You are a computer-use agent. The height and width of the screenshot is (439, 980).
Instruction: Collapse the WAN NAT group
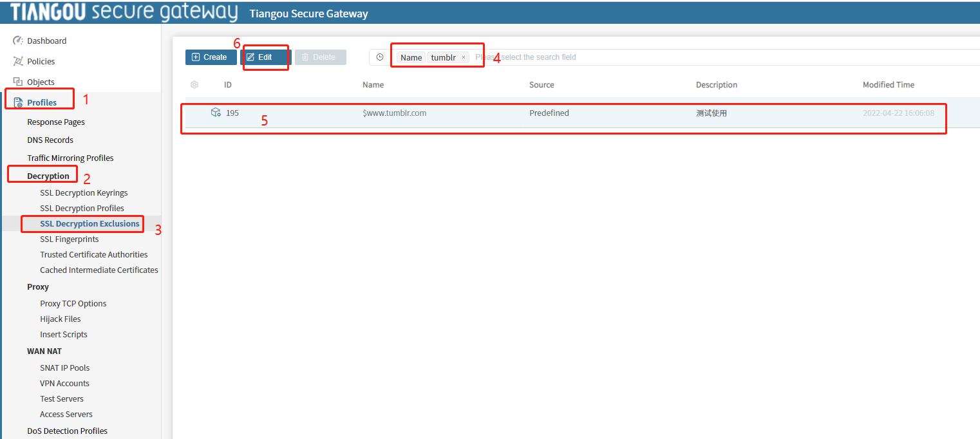point(44,351)
